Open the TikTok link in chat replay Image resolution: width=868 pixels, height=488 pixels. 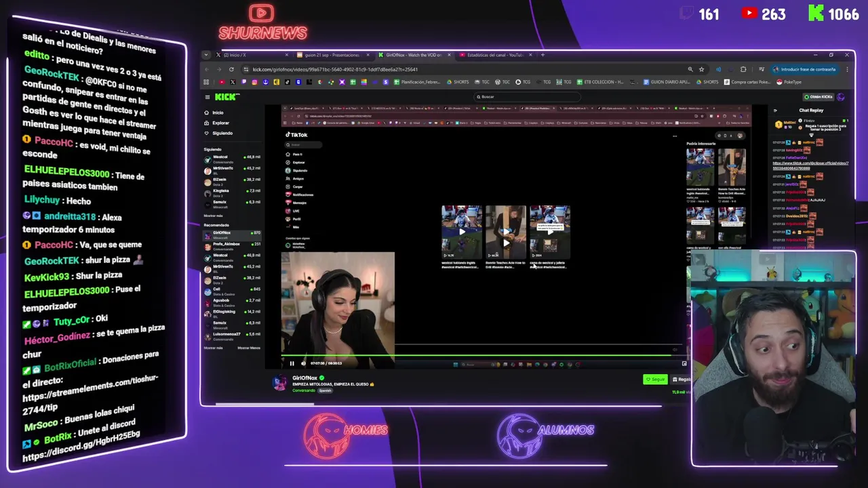[x=810, y=165]
